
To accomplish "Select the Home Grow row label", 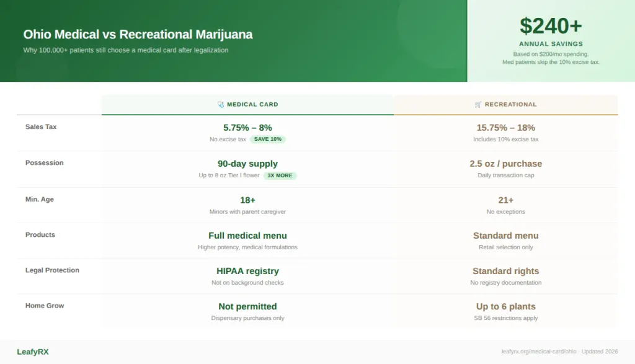I will (x=45, y=306).
